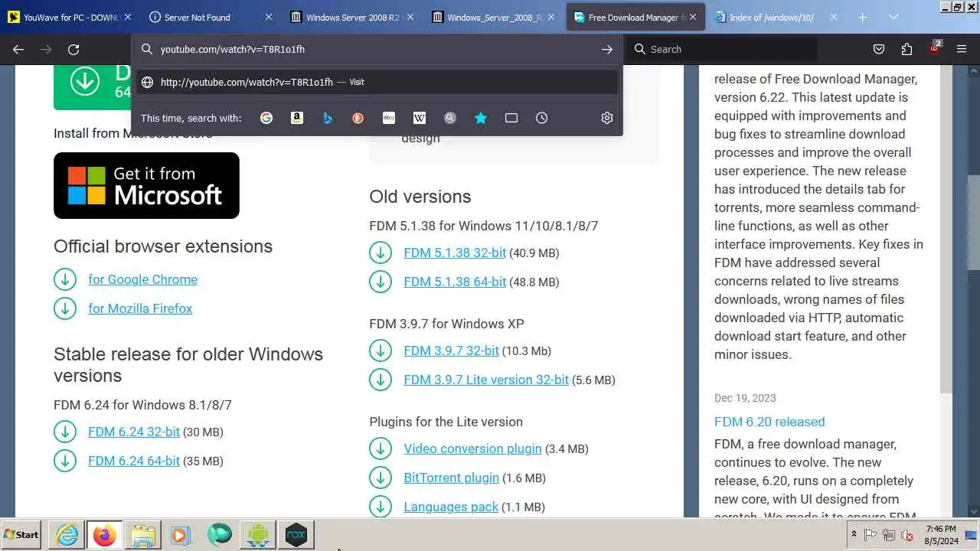Click the Get it from Microsoft badge

tap(146, 185)
